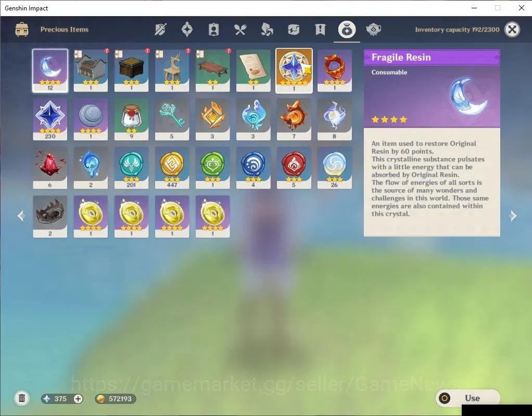This screenshot has height=416, width=532.
Task: Select the orange fiery orb item count 7
Action: (294, 120)
